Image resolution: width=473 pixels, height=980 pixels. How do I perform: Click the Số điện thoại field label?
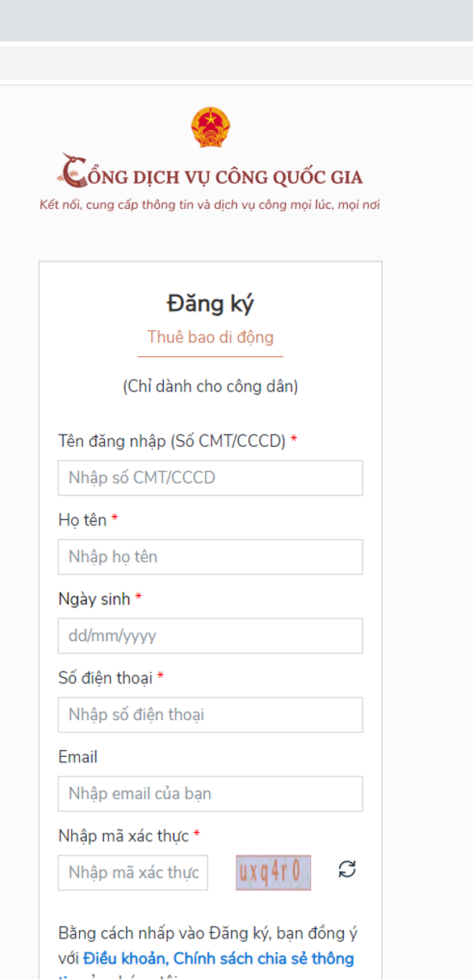pos(105,678)
